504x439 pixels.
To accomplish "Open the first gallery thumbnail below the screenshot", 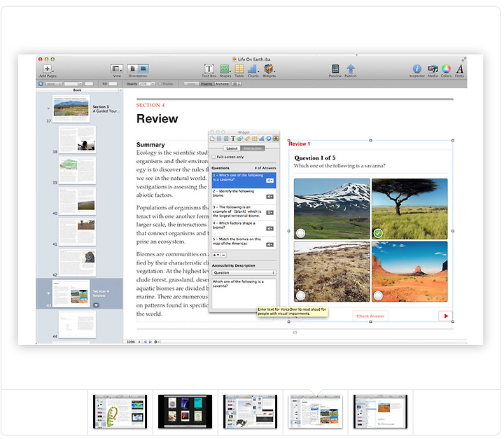I will [x=120, y=412].
